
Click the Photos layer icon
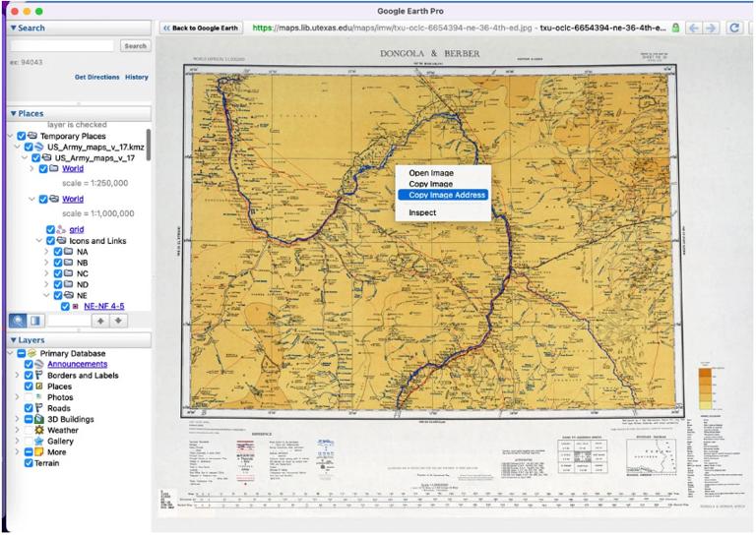(x=39, y=397)
